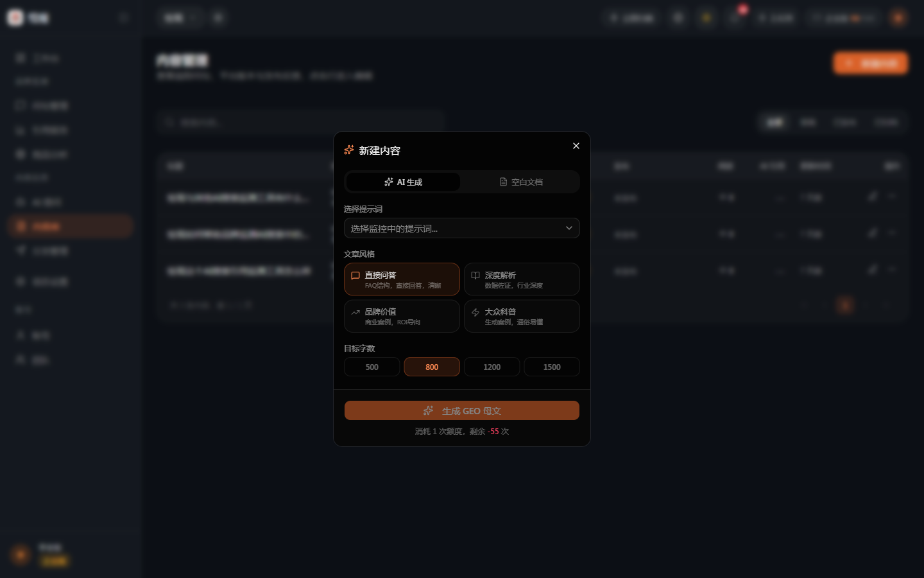Choose the 品牌价值 article style

[x=402, y=316]
